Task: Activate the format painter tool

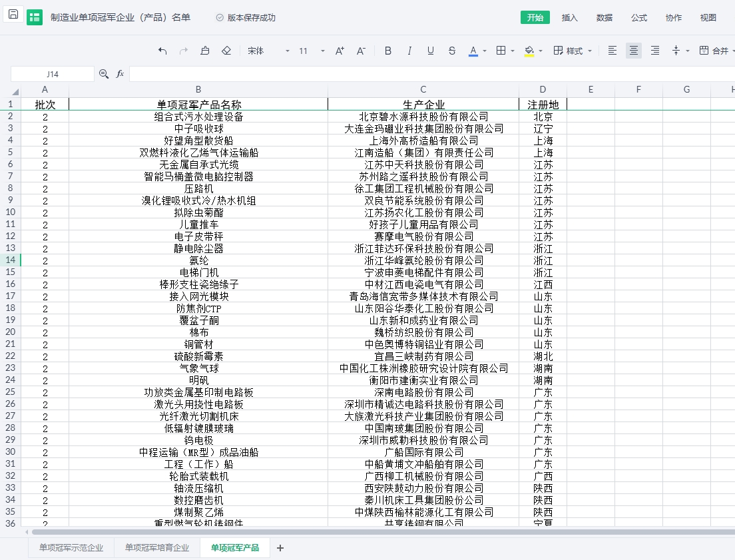Action: pos(205,51)
